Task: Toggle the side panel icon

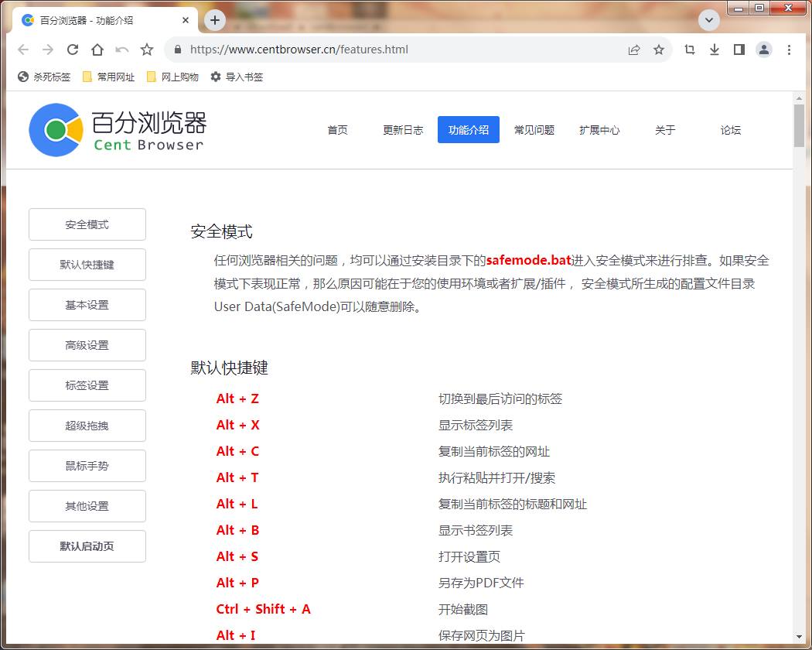Action: (739, 50)
